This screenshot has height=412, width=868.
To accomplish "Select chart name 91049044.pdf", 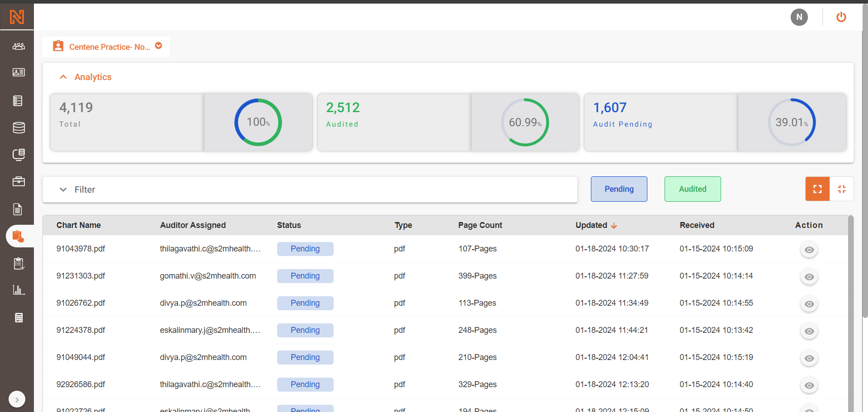I will pos(80,357).
